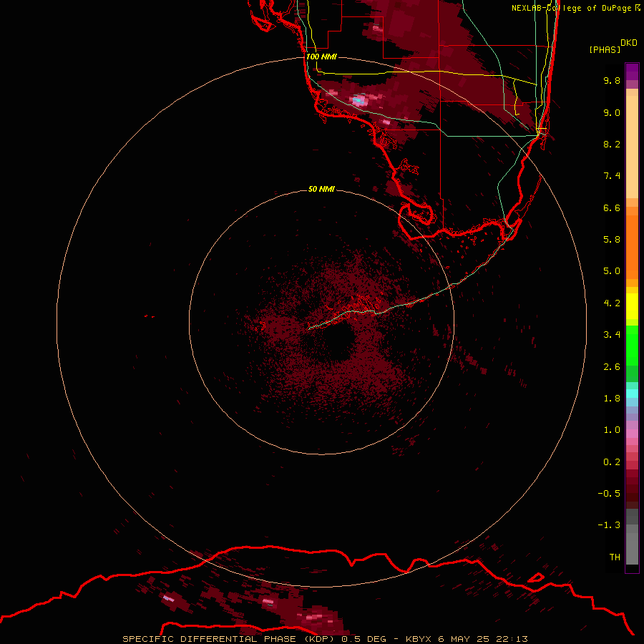Select the 7.4 value on the color scale

[612, 176]
